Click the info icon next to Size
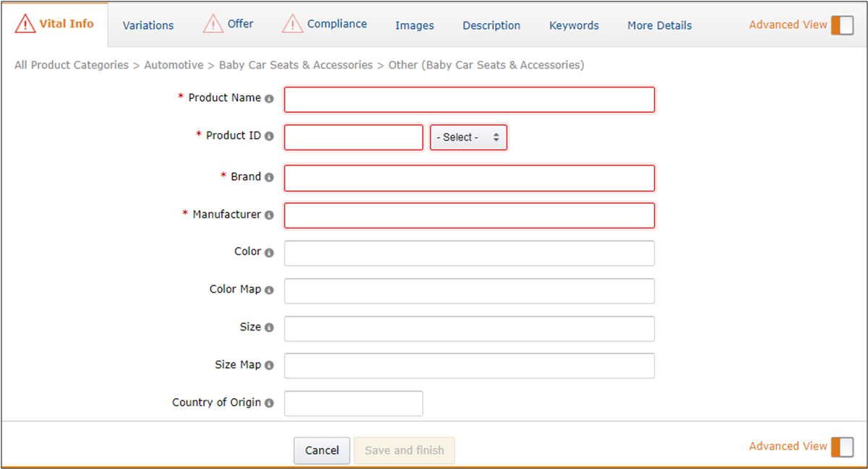Viewport: 868px width, 469px height. (x=269, y=327)
